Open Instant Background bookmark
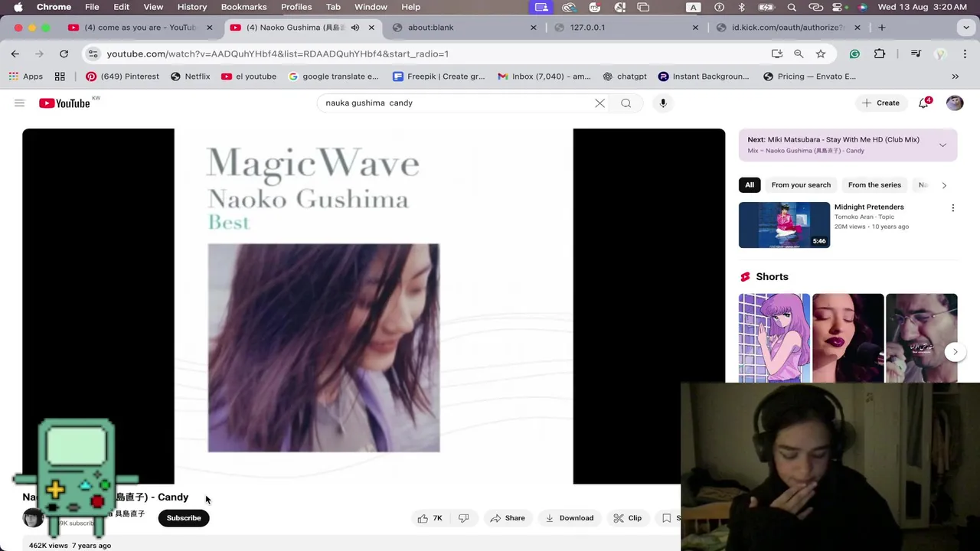 click(x=704, y=77)
